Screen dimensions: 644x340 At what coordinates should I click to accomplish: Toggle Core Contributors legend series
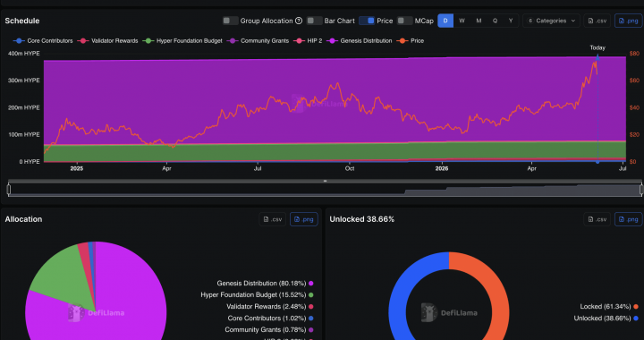pyautogui.click(x=43, y=40)
